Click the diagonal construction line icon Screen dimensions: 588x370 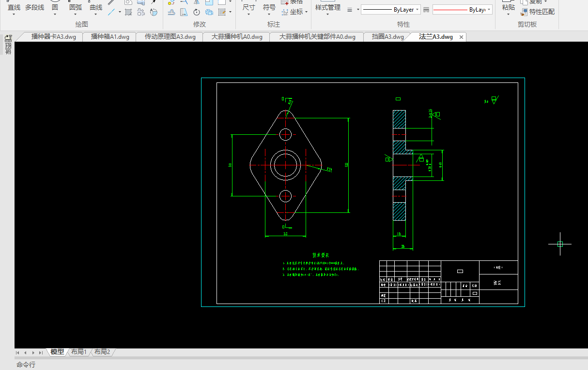click(x=111, y=12)
